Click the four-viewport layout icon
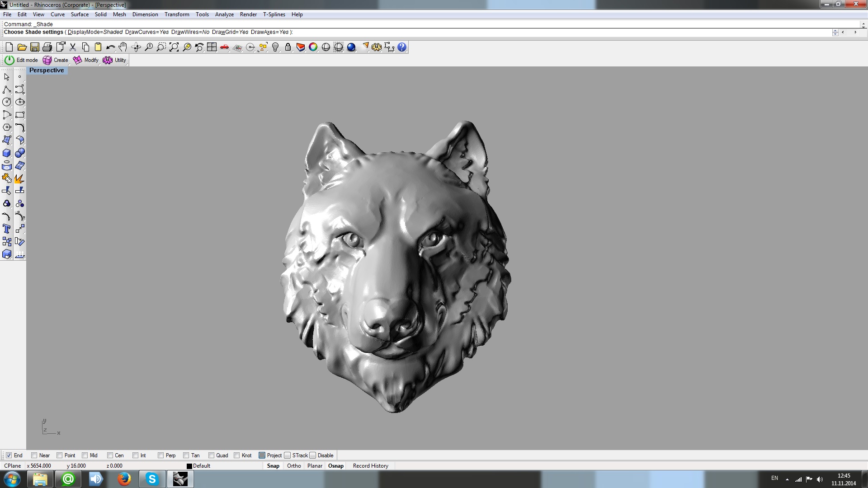This screenshot has width=868, height=488. click(212, 47)
